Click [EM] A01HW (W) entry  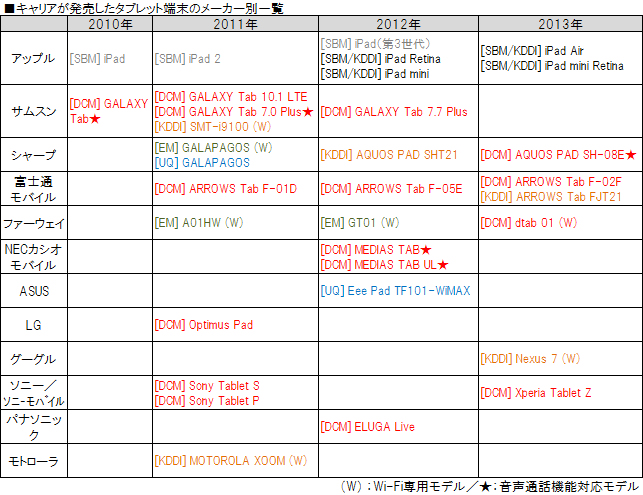point(199,223)
